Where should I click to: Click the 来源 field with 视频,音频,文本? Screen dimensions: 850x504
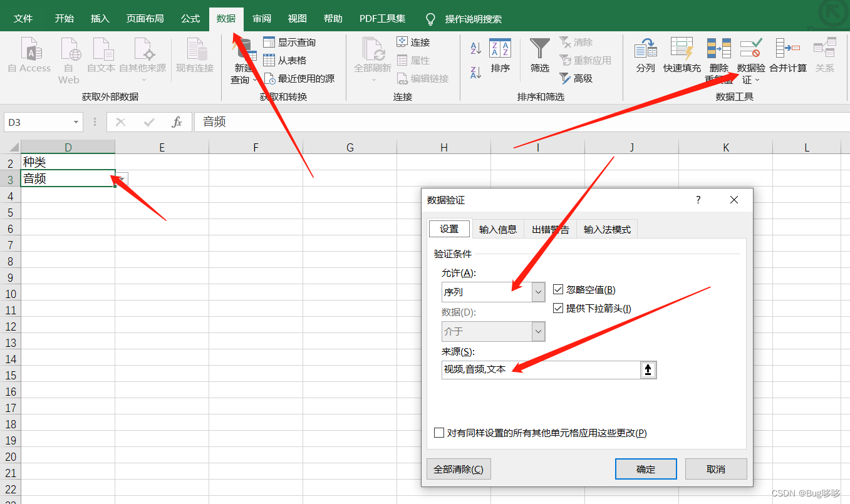point(541,369)
